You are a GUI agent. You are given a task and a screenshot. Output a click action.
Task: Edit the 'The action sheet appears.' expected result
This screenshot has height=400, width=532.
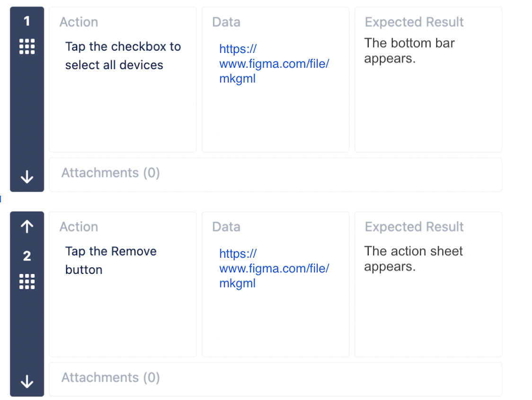(x=413, y=259)
